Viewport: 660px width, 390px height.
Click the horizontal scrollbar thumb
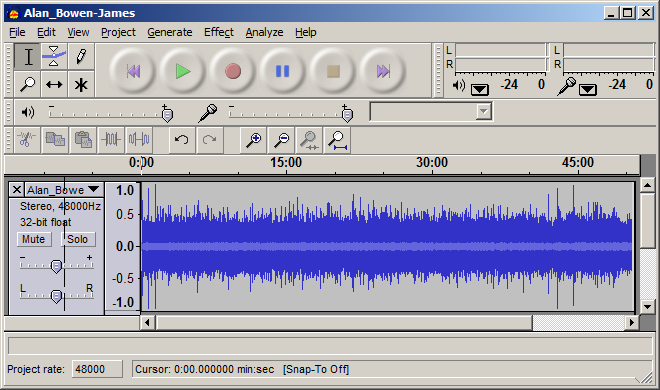[x=344, y=323]
